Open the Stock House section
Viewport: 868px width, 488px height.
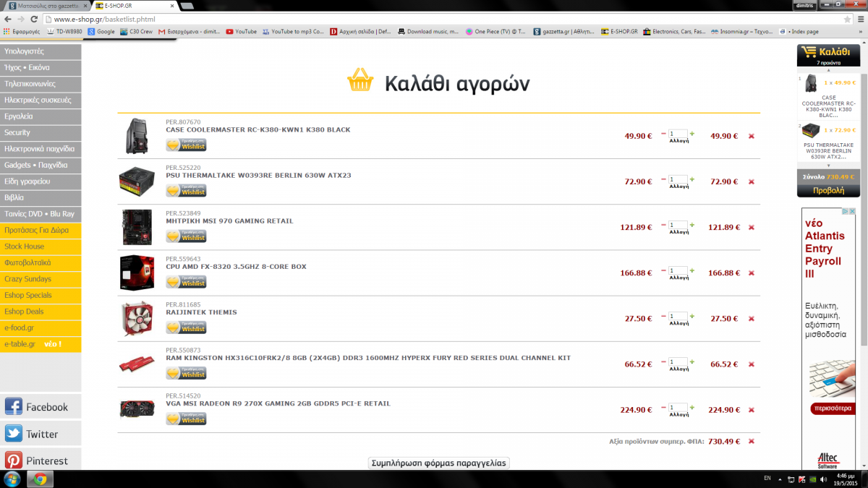[x=41, y=247]
